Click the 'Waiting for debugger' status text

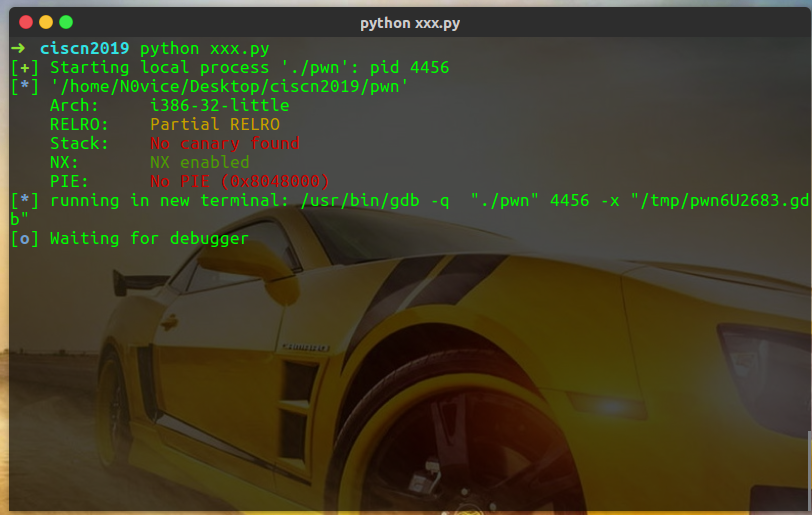pyautogui.click(x=149, y=238)
